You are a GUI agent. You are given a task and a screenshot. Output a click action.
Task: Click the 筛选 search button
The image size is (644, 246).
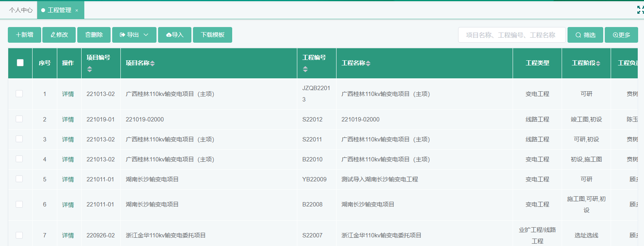pyautogui.click(x=585, y=35)
